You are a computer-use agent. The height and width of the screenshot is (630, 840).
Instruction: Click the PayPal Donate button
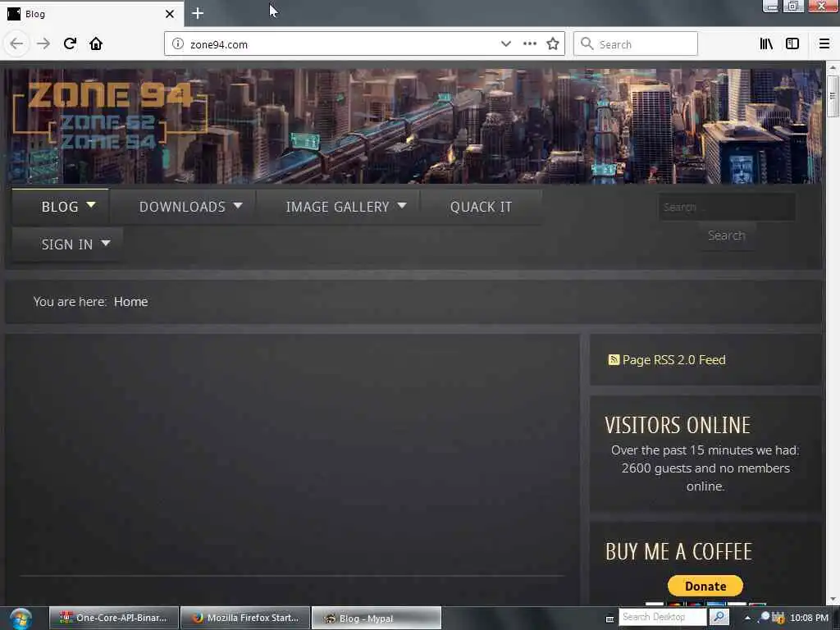tap(705, 586)
